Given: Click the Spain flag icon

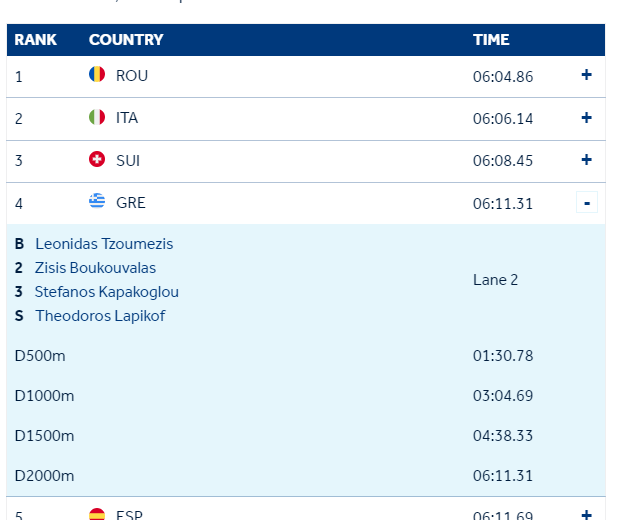Looking at the screenshot, I should [97, 514].
